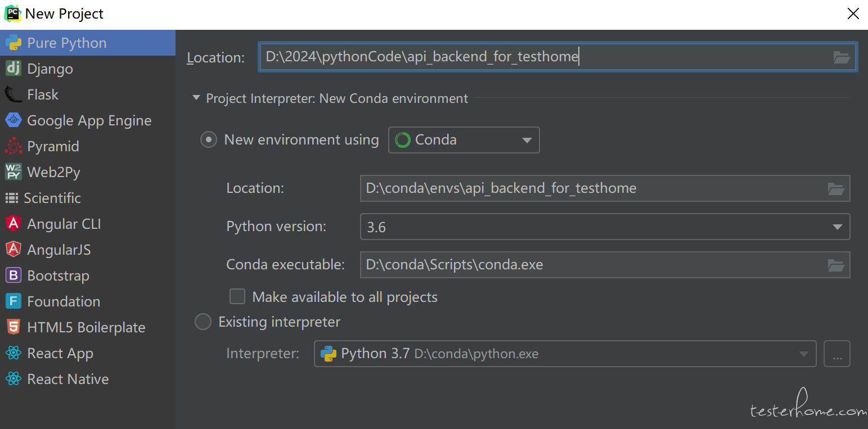Click the Interpreter label
Screen dimensions: 868x429
pyautogui.click(x=263, y=354)
